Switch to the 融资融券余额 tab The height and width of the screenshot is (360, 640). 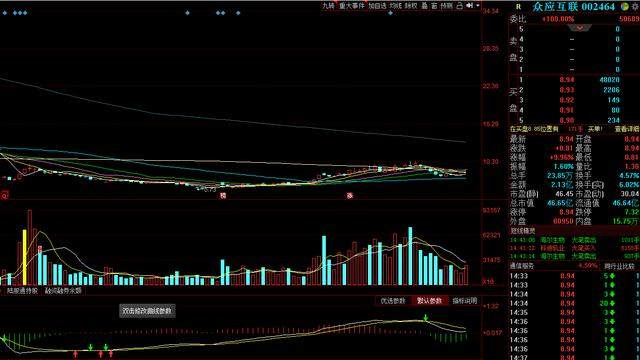[x=63, y=291]
